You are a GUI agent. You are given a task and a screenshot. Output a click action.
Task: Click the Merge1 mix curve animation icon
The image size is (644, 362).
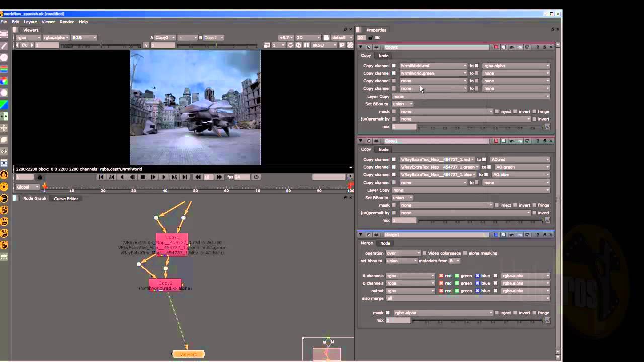pyautogui.click(x=547, y=320)
